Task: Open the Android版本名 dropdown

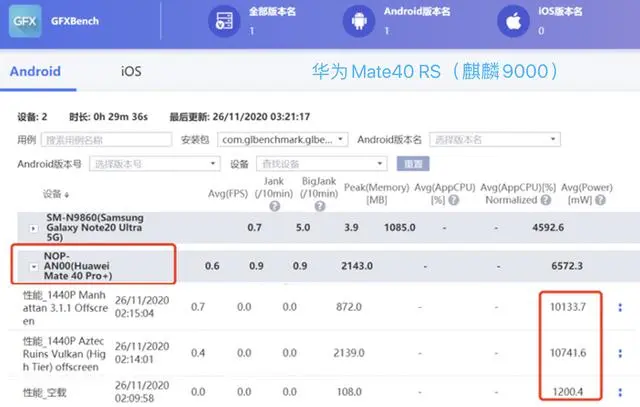Action: 495,140
